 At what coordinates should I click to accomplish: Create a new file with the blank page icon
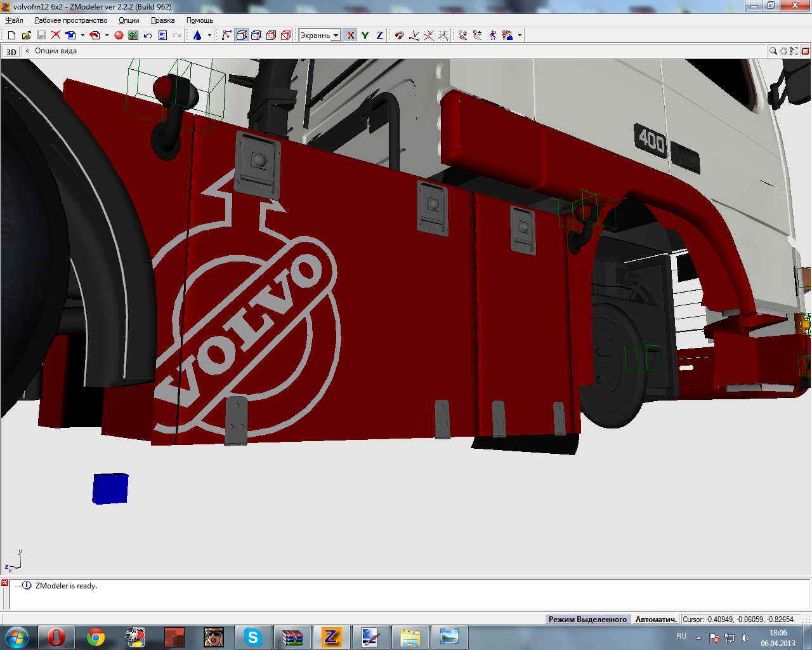(11, 36)
